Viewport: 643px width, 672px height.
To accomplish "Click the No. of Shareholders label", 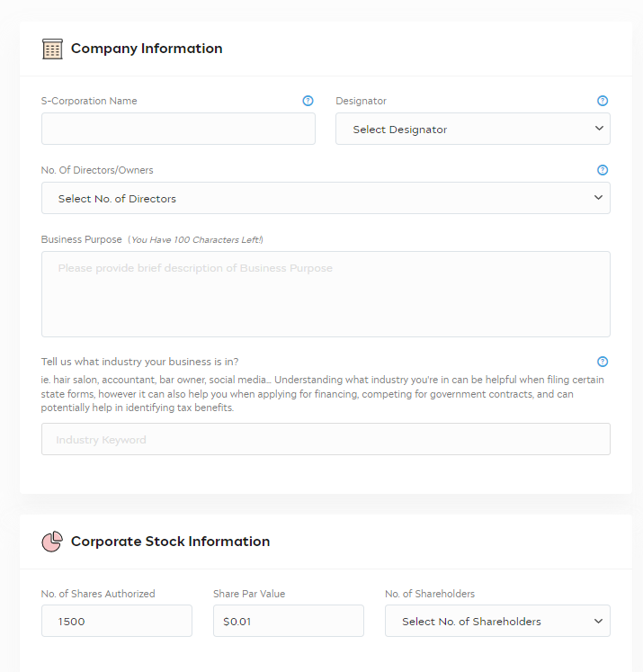I will [x=430, y=594].
